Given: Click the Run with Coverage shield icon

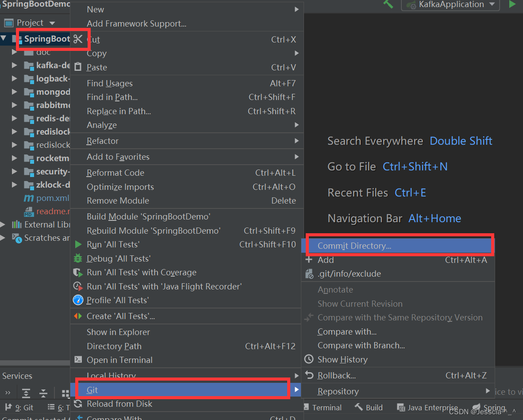Looking at the screenshot, I should point(78,273).
